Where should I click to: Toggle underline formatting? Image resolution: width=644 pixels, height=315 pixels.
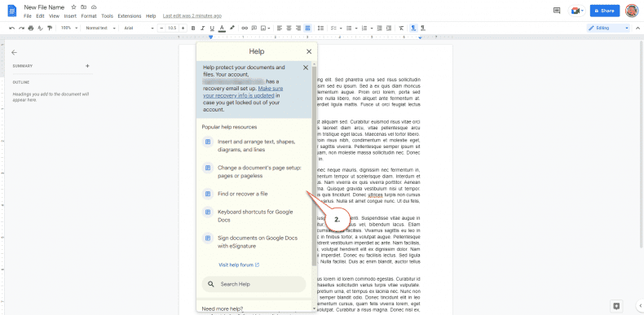(212, 28)
